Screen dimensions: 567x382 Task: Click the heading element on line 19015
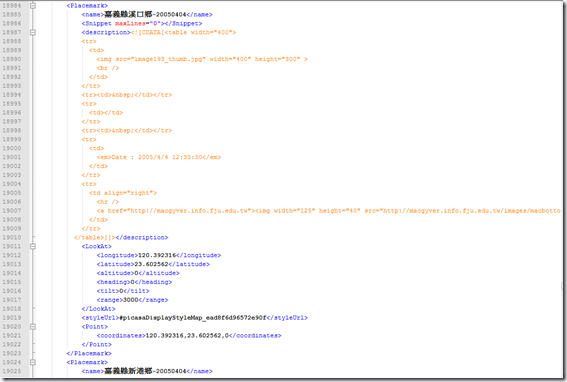[x=134, y=282]
